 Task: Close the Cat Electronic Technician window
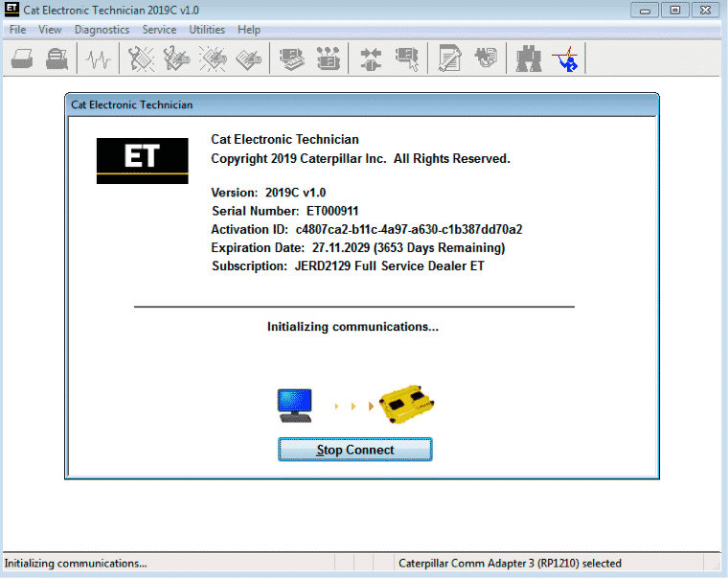pyautogui.click(x=706, y=11)
